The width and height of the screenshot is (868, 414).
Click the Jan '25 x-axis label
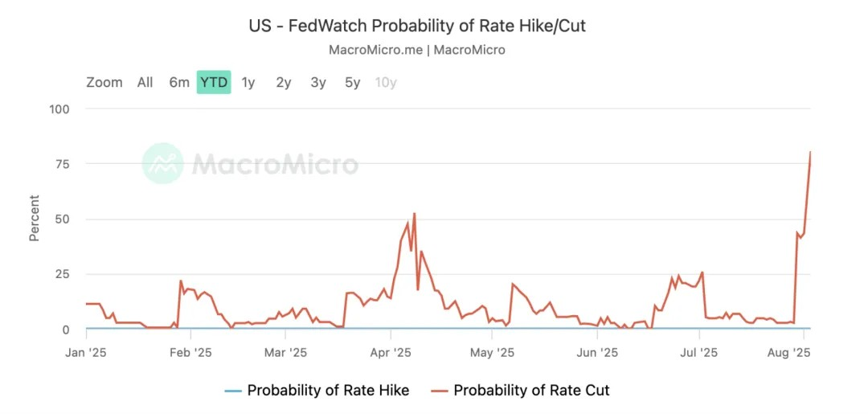pos(86,352)
